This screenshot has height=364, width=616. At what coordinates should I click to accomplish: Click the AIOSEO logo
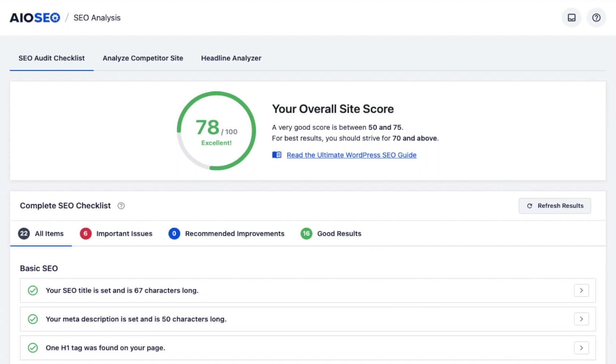35,18
